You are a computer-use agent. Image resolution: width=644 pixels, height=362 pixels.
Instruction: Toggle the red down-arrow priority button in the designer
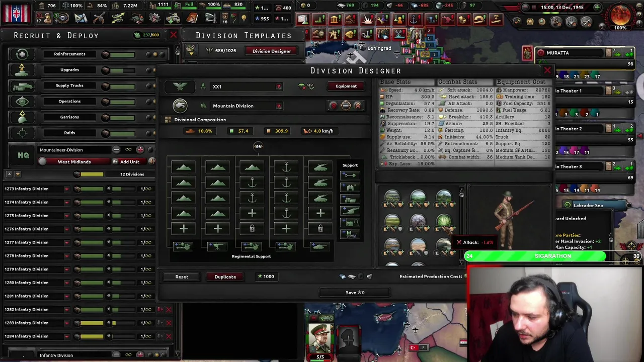333,106
